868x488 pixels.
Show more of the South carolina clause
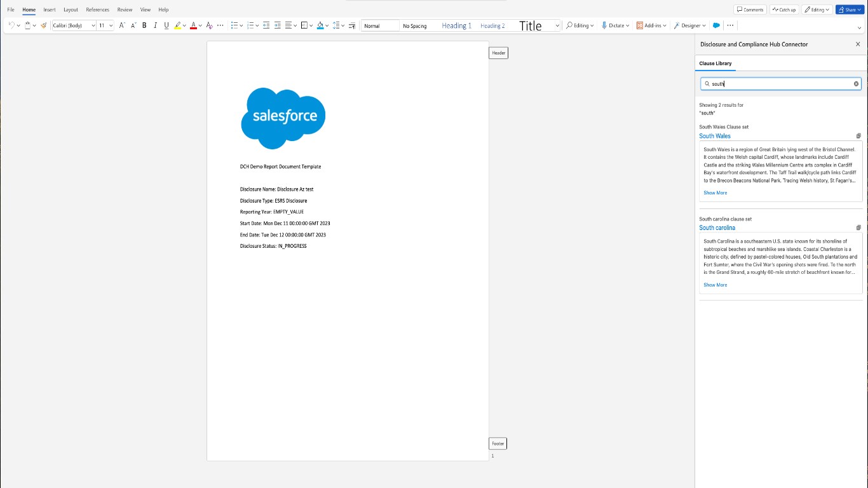tap(715, 285)
